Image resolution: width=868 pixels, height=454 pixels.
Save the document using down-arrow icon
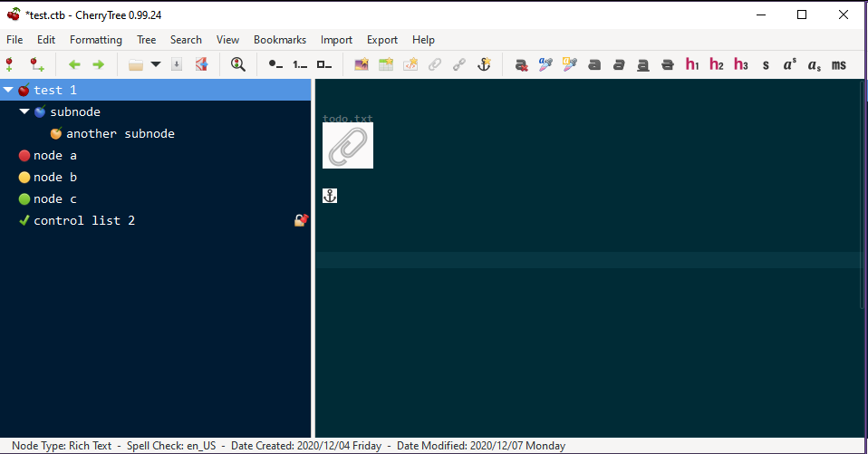pos(177,64)
